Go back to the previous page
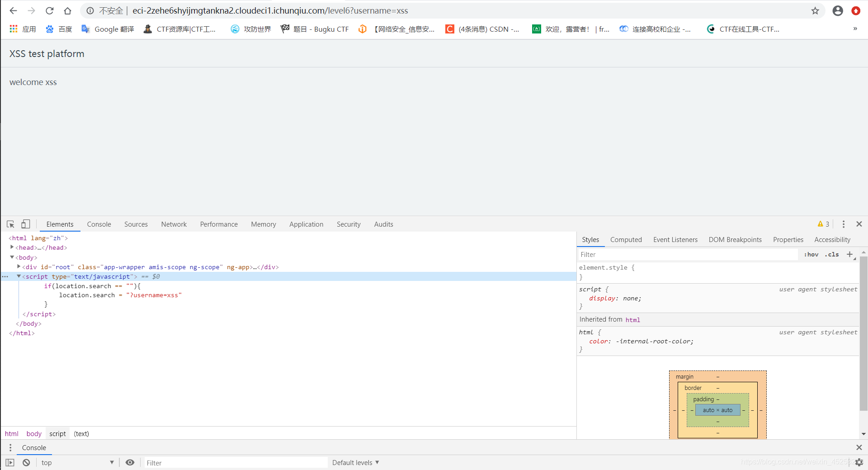The image size is (868, 470). click(14, 10)
